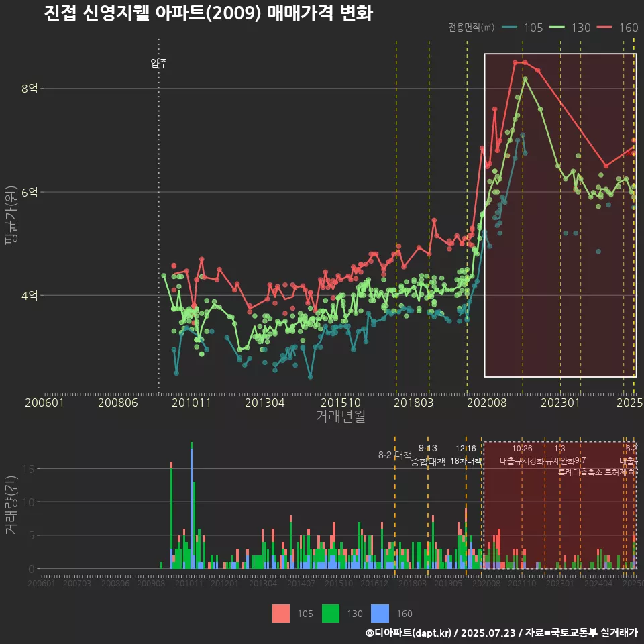
Task: Click the '종합대책' annotation text
Action: point(427,462)
